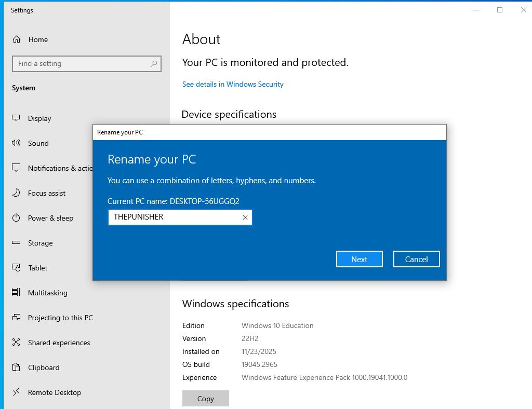Click the search magnifier in Find a setting
This screenshot has width=532, height=409.
coord(154,64)
